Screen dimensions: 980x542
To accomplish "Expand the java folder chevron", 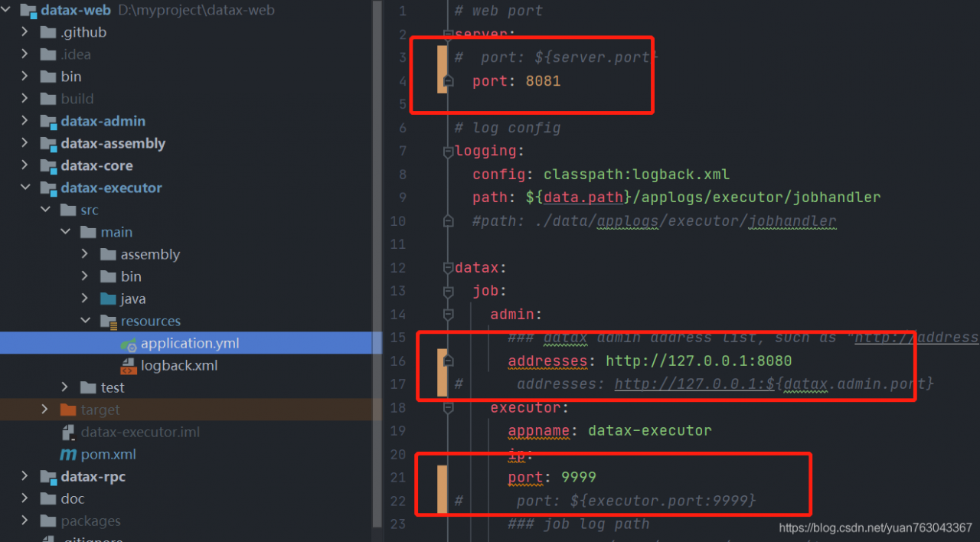I will click(85, 299).
